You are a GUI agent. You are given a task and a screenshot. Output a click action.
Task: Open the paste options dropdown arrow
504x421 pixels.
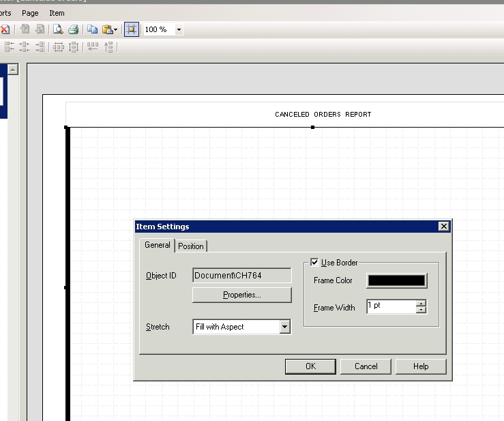click(116, 30)
